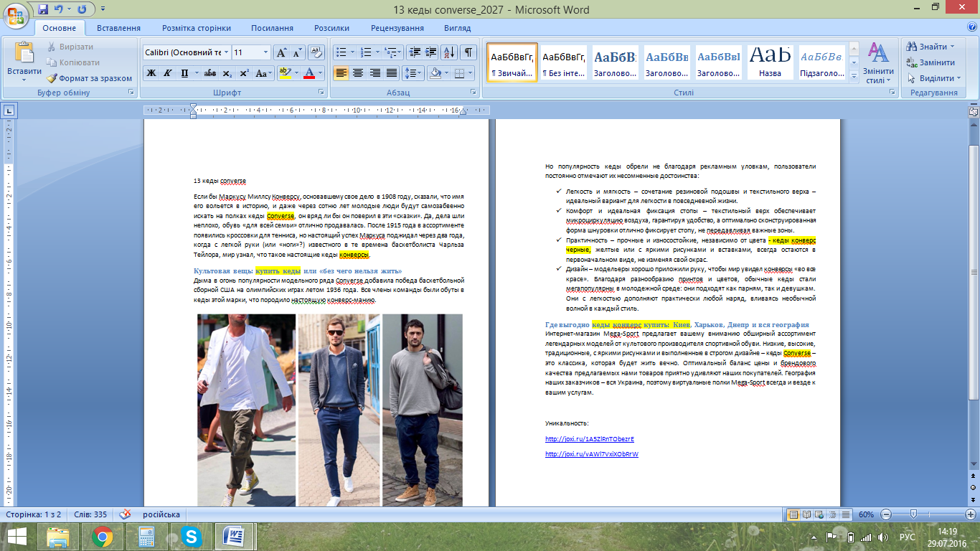This screenshot has width=980, height=551.
Task: Toggle justify text alignment
Action: [392, 73]
